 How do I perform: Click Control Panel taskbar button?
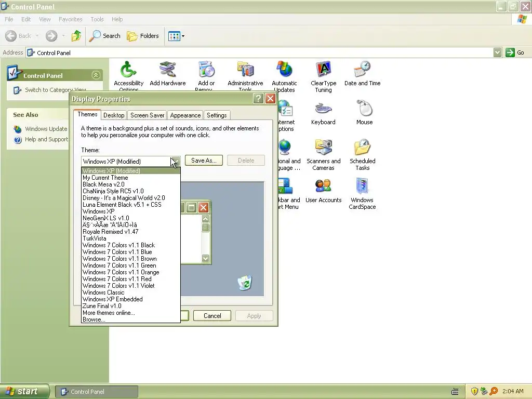96,392
